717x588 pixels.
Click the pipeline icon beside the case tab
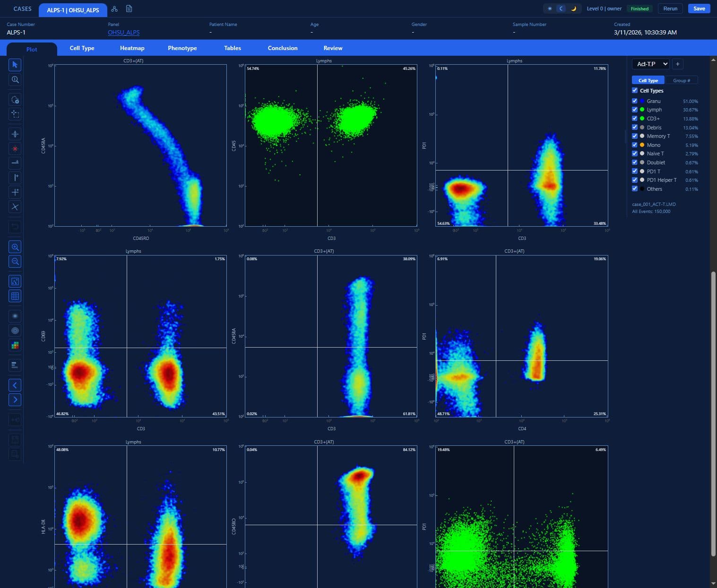[x=114, y=9]
